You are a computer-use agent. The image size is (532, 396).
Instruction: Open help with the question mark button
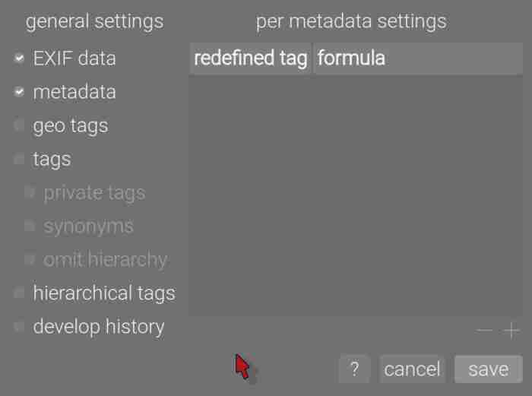[354, 369]
